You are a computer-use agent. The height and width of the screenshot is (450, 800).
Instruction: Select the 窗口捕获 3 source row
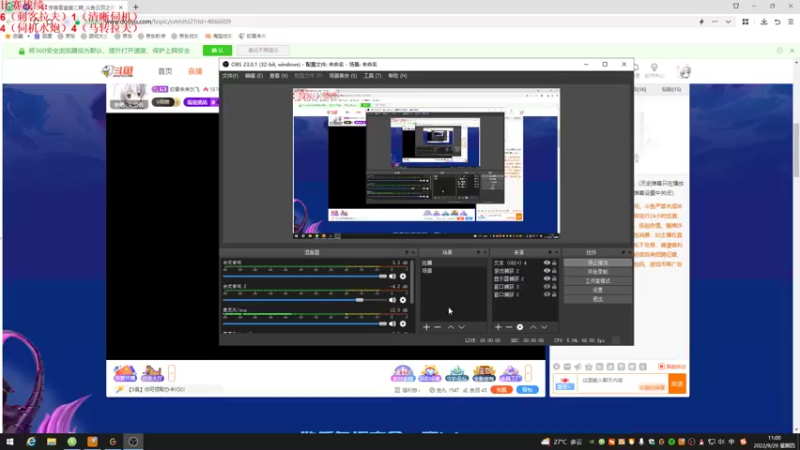(x=526, y=287)
